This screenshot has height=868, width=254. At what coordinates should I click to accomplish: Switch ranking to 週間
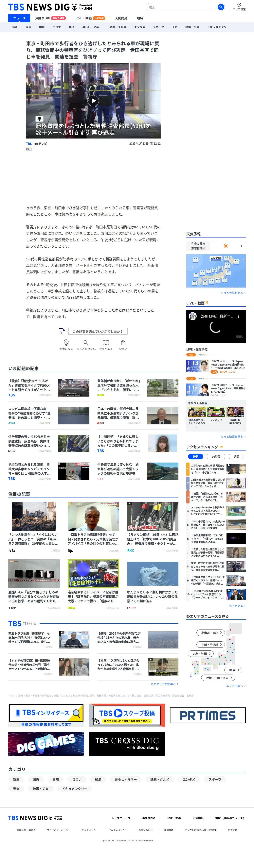[236, 457]
